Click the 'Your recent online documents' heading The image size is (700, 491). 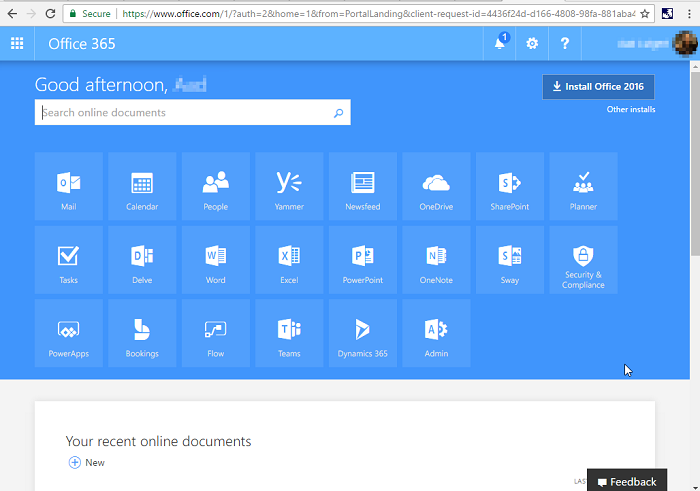coord(158,441)
